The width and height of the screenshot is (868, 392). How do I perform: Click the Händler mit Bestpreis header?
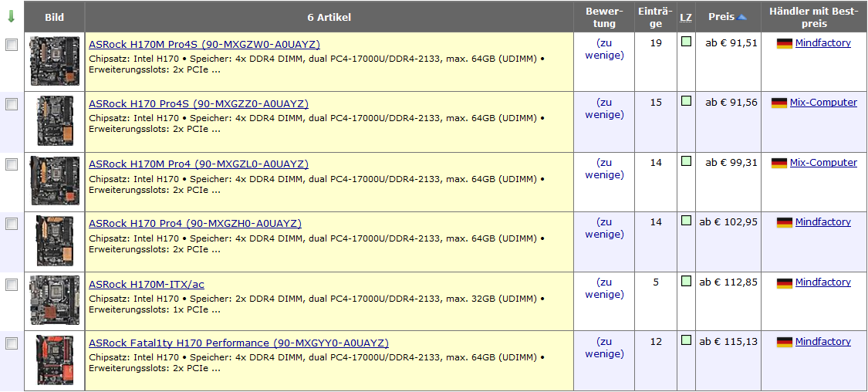[814, 17]
